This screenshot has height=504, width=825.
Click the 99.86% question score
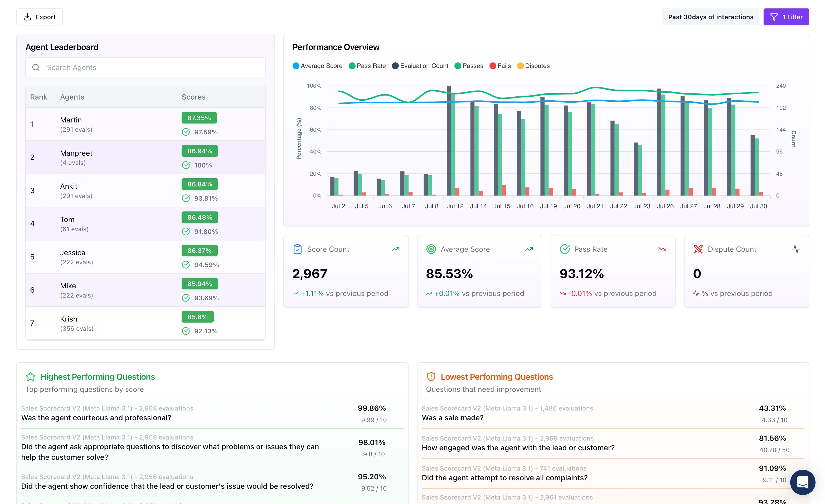[372, 408]
